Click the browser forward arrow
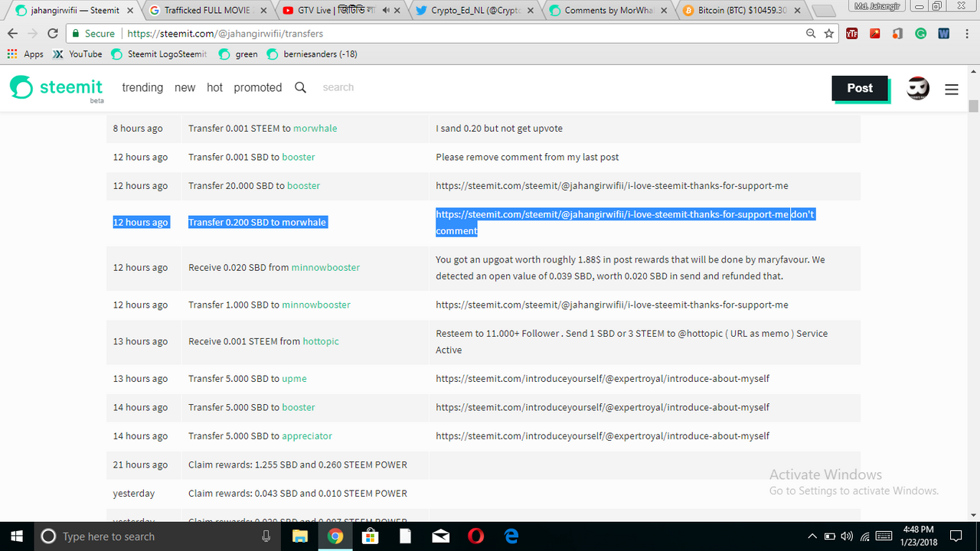The image size is (980, 551). 33,34
